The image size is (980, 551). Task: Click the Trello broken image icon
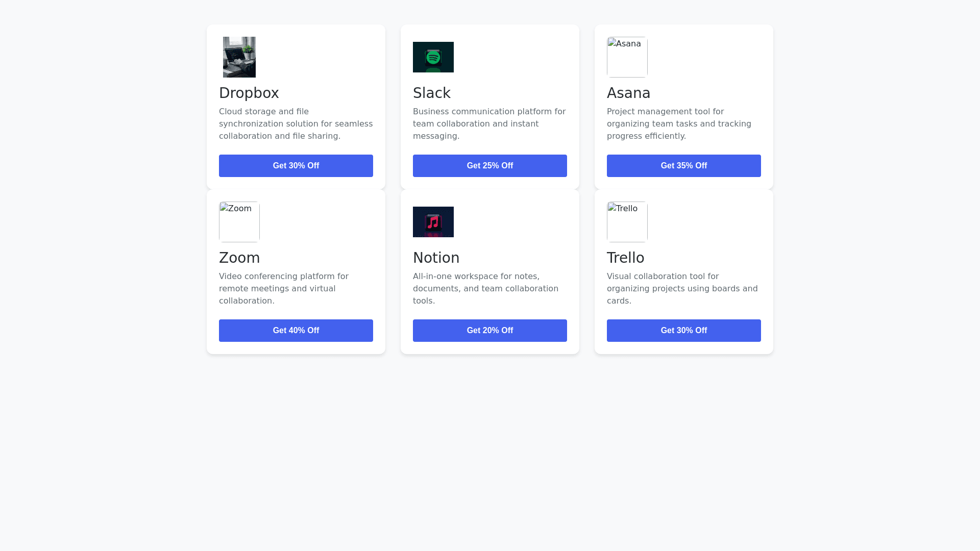pyautogui.click(x=627, y=221)
